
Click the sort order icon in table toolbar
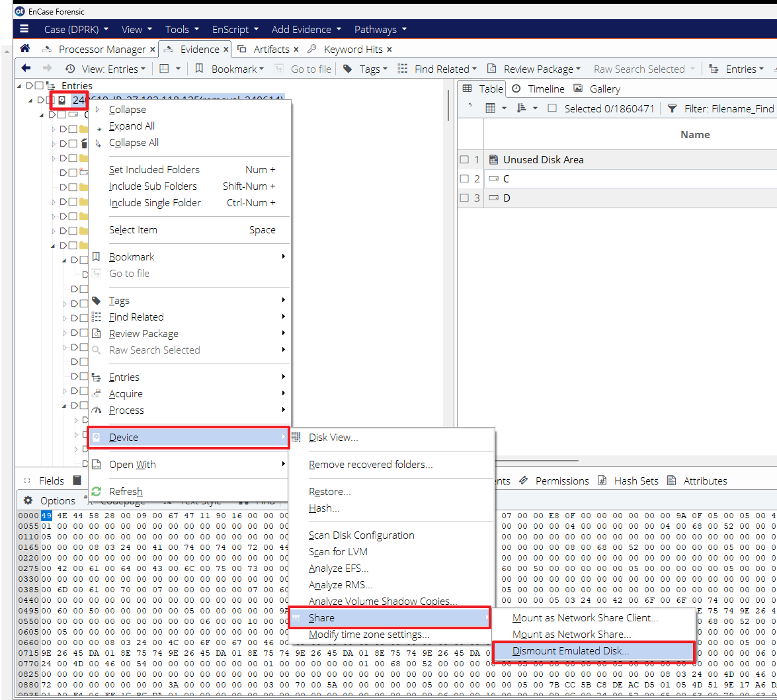[x=521, y=108]
